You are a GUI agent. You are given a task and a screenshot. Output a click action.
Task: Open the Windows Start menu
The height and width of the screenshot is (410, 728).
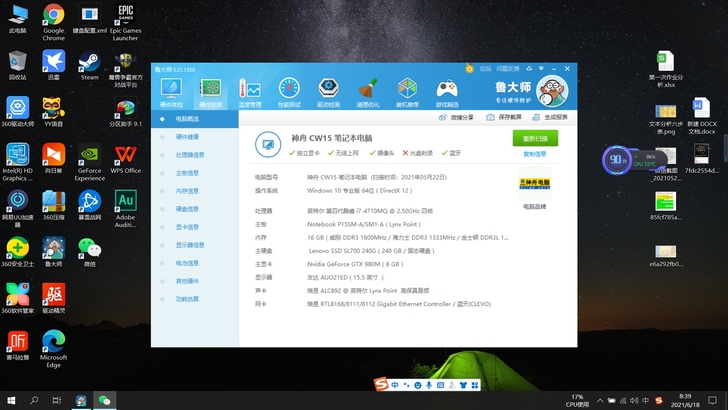point(11,400)
